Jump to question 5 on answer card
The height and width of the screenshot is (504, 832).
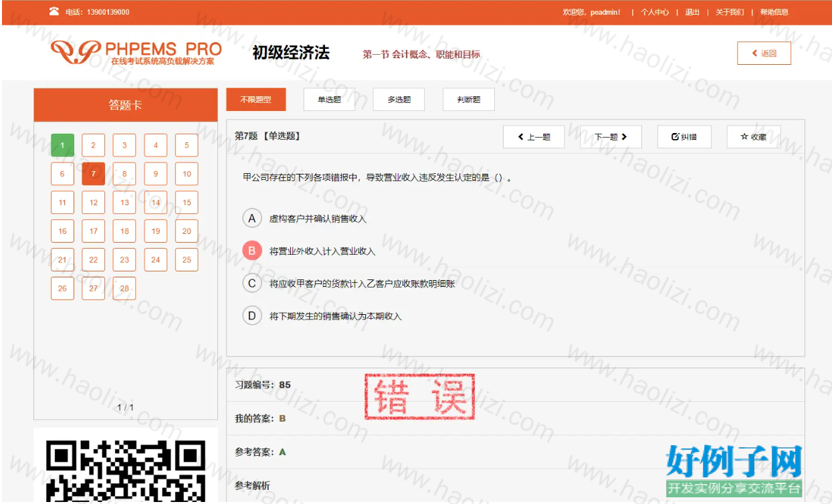(187, 145)
